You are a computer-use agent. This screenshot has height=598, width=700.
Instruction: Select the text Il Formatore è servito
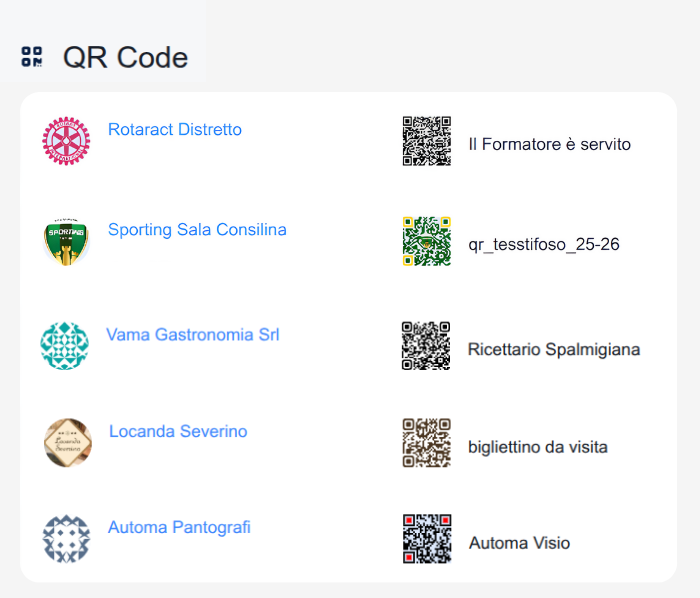click(x=550, y=144)
